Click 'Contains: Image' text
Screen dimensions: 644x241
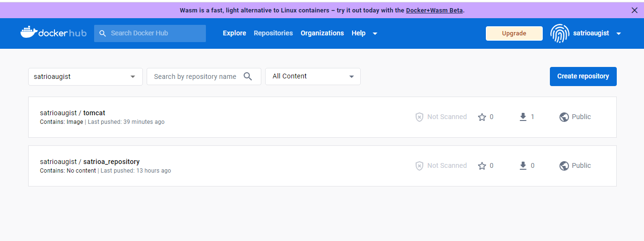[x=62, y=122]
